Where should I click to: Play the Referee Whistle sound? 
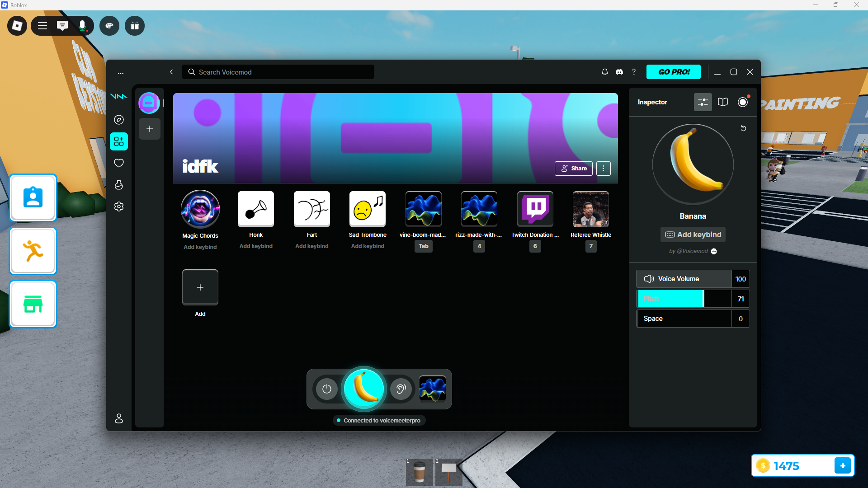click(x=591, y=209)
